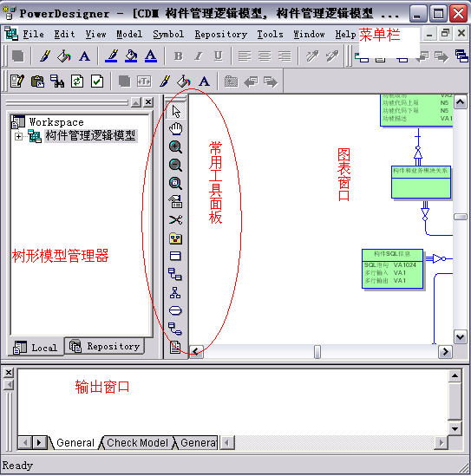
Task: Click the diagram vertical scroll down arrow
Action: (x=461, y=336)
